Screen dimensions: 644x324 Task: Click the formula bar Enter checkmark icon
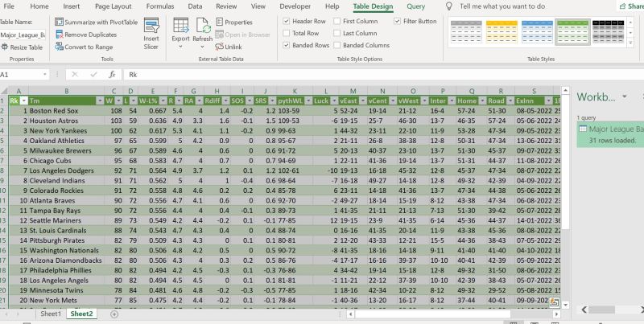coord(93,75)
